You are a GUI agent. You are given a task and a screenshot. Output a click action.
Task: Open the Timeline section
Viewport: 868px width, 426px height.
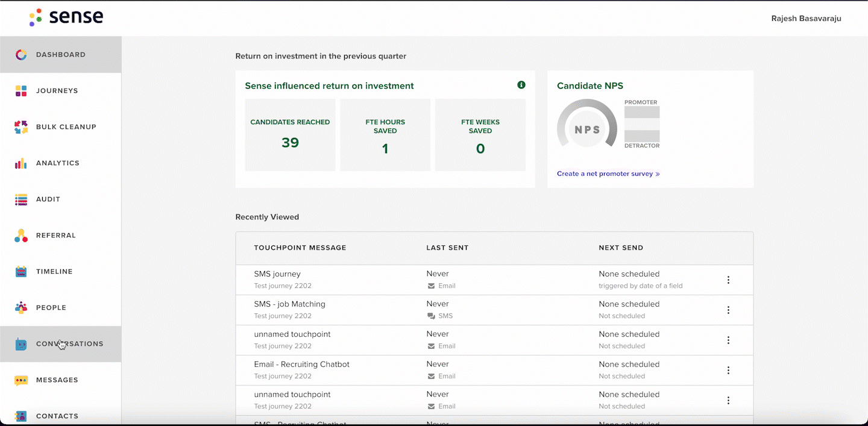60,272
